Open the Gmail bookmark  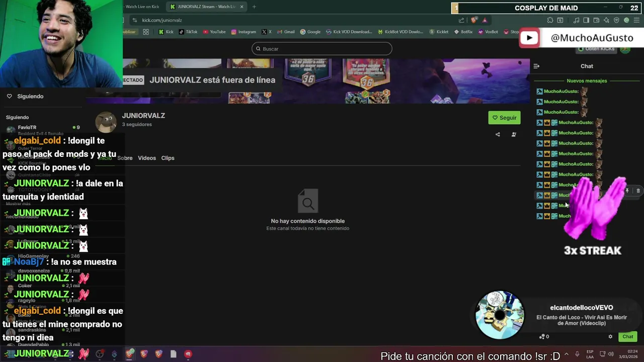[286, 32]
